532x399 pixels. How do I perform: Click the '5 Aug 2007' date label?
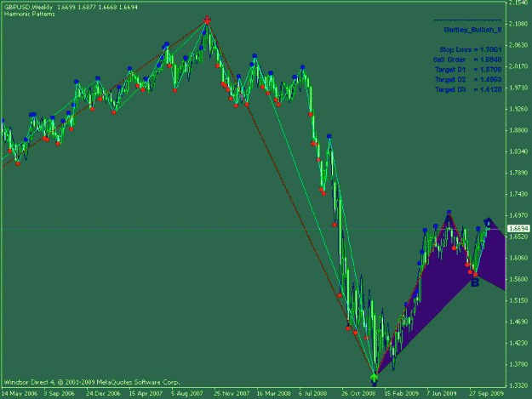(187, 394)
